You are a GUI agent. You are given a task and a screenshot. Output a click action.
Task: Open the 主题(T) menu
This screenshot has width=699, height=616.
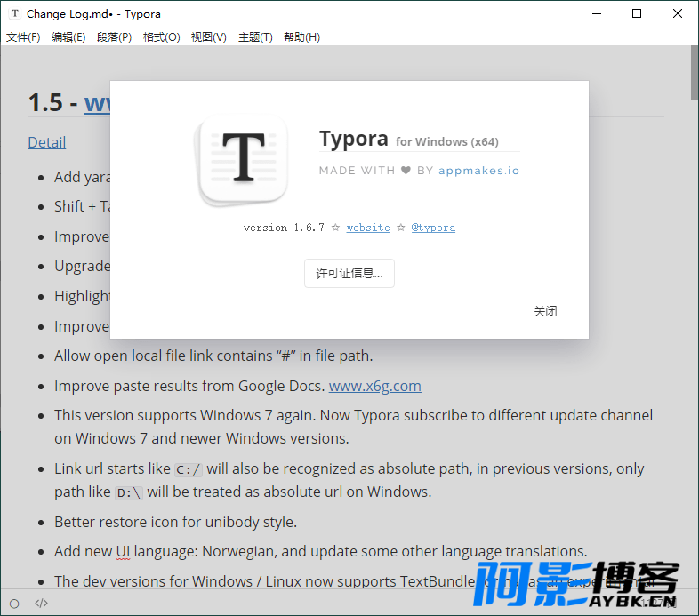click(255, 37)
